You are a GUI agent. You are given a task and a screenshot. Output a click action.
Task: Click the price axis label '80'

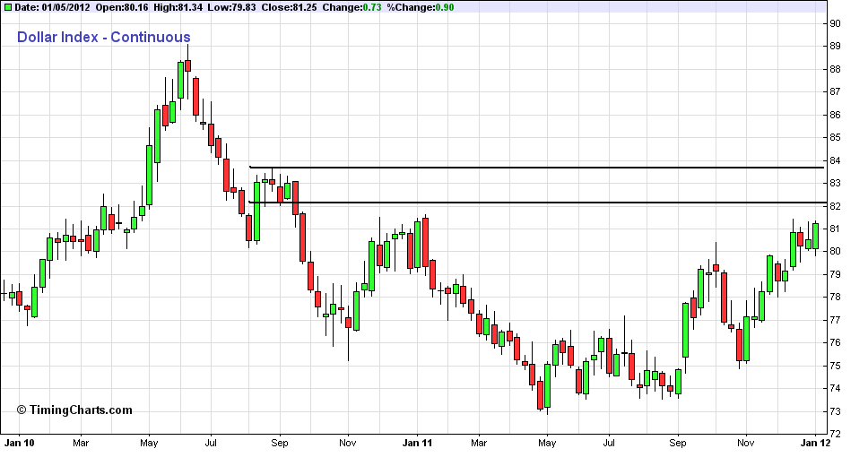click(835, 251)
